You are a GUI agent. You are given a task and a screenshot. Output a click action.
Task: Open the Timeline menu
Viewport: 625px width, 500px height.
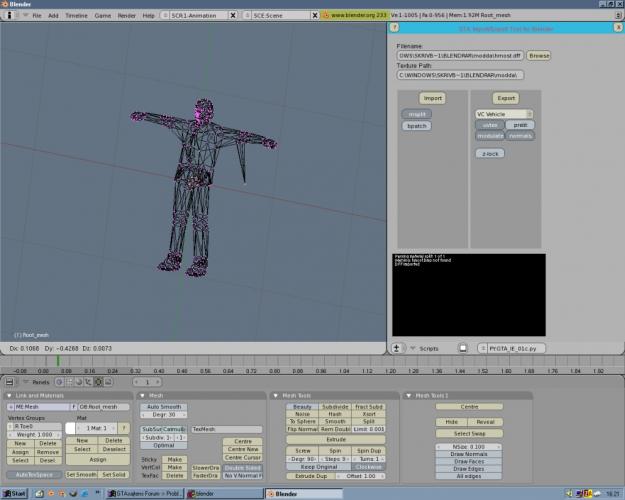coord(76,16)
